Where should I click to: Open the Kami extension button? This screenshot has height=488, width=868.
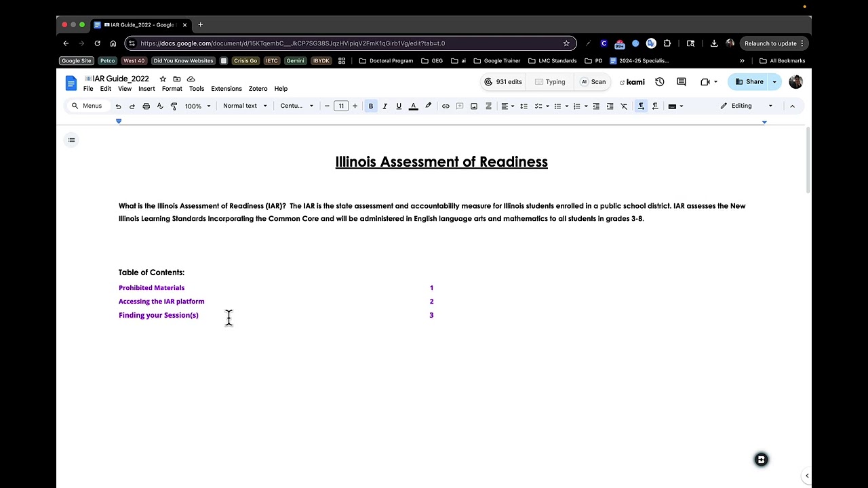[632, 82]
